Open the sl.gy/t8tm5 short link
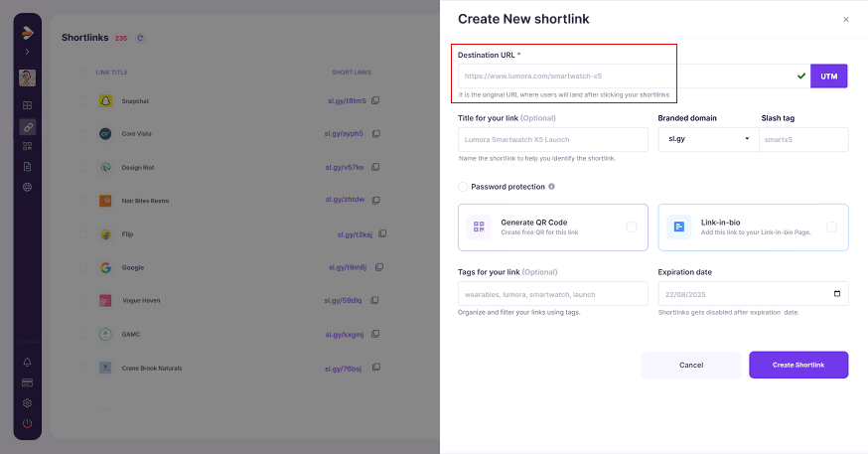This screenshot has width=868, height=454. (347, 100)
